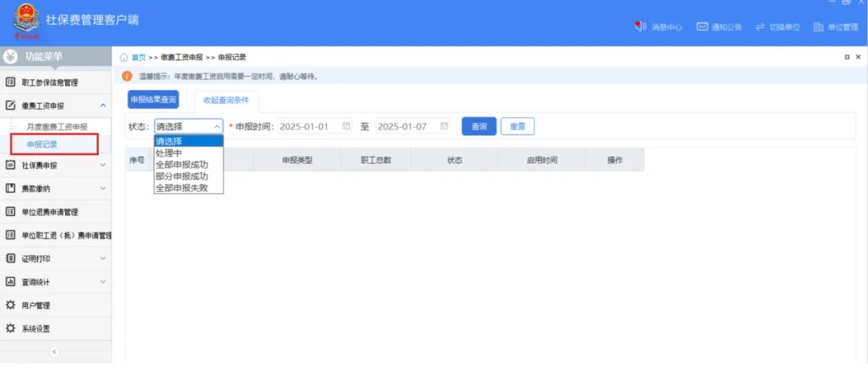Click the 重置 reset button
Image resolution: width=868 pixels, height=371 pixels.
click(x=517, y=126)
